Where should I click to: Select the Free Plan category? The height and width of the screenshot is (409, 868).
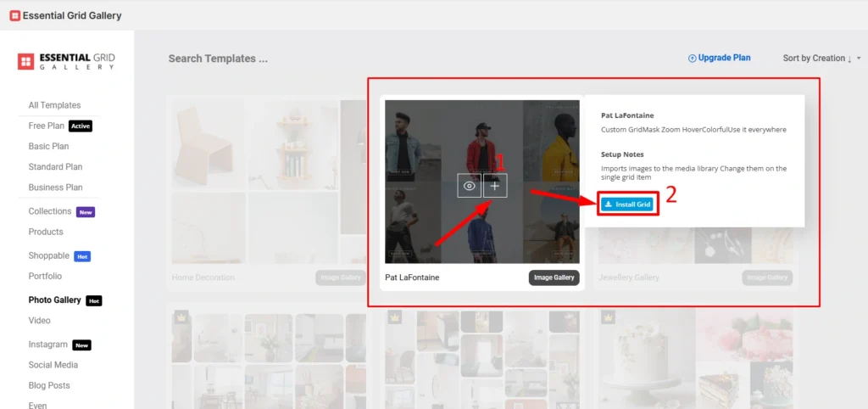(47, 126)
